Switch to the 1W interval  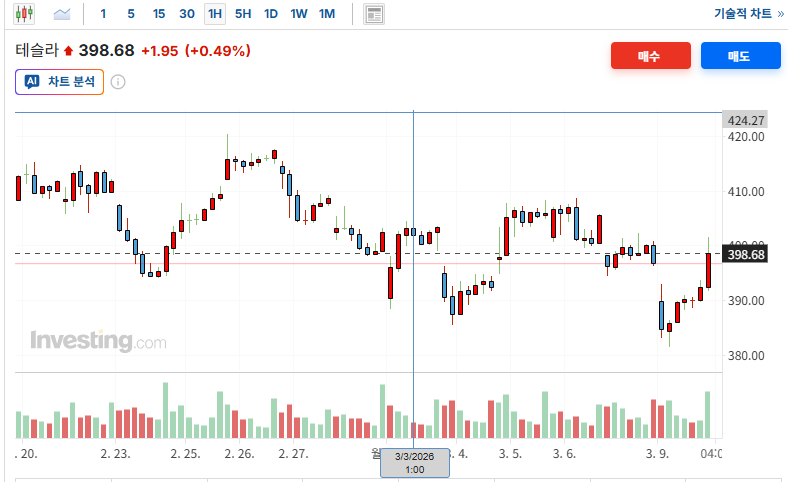299,14
